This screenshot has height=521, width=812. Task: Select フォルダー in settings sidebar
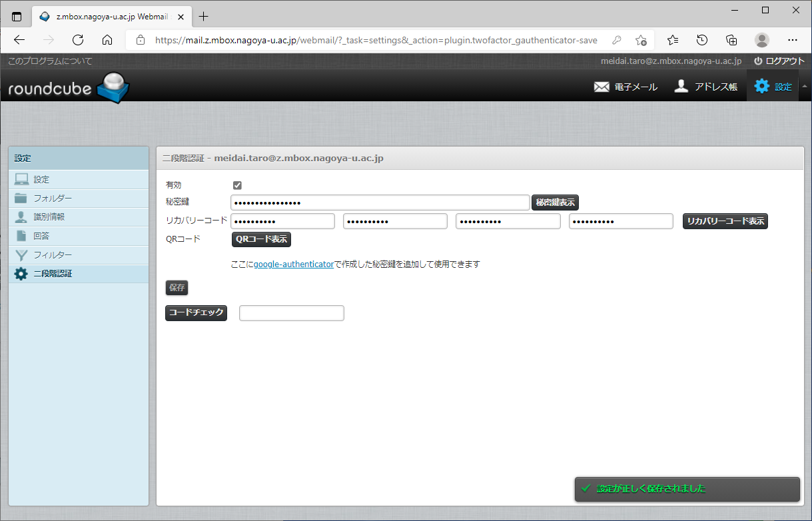point(53,199)
